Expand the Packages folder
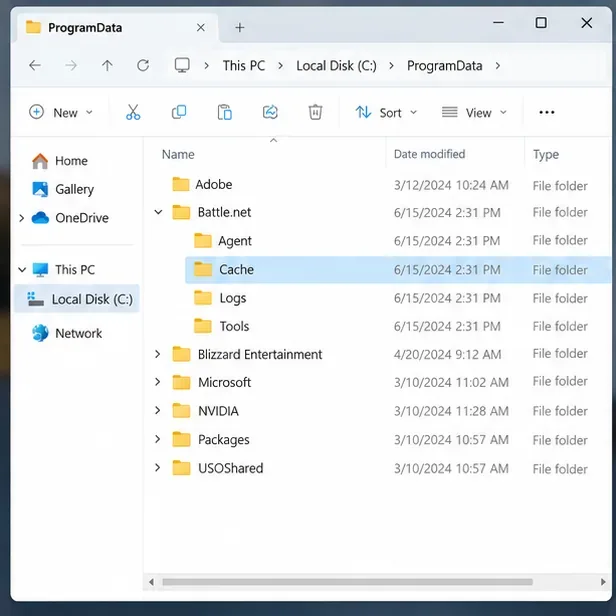The width and height of the screenshot is (616, 616). [158, 439]
